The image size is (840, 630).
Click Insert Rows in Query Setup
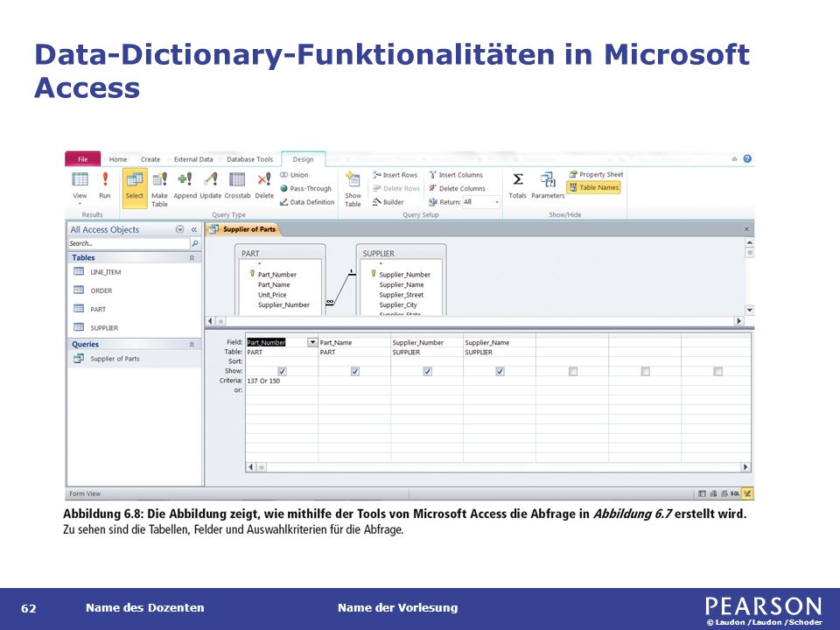point(395,175)
